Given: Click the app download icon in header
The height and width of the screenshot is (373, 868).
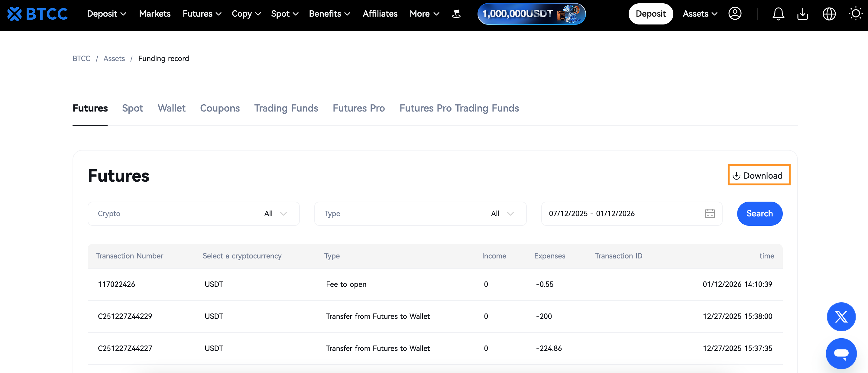Looking at the screenshot, I should click(x=803, y=14).
